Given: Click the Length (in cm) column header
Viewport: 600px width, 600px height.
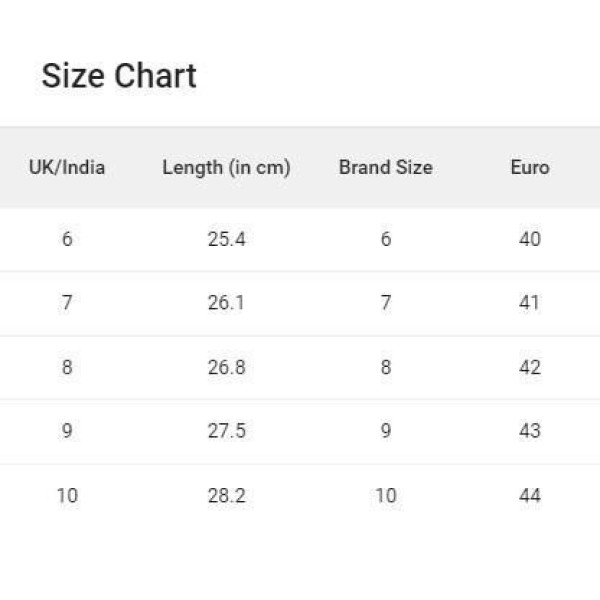Looking at the screenshot, I should [x=226, y=167].
